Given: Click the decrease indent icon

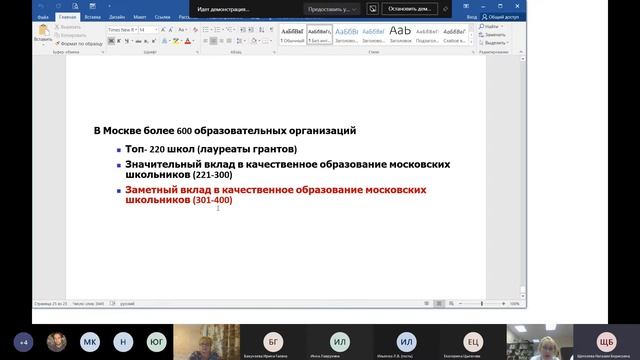Looking at the screenshot, I should coord(243,30).
